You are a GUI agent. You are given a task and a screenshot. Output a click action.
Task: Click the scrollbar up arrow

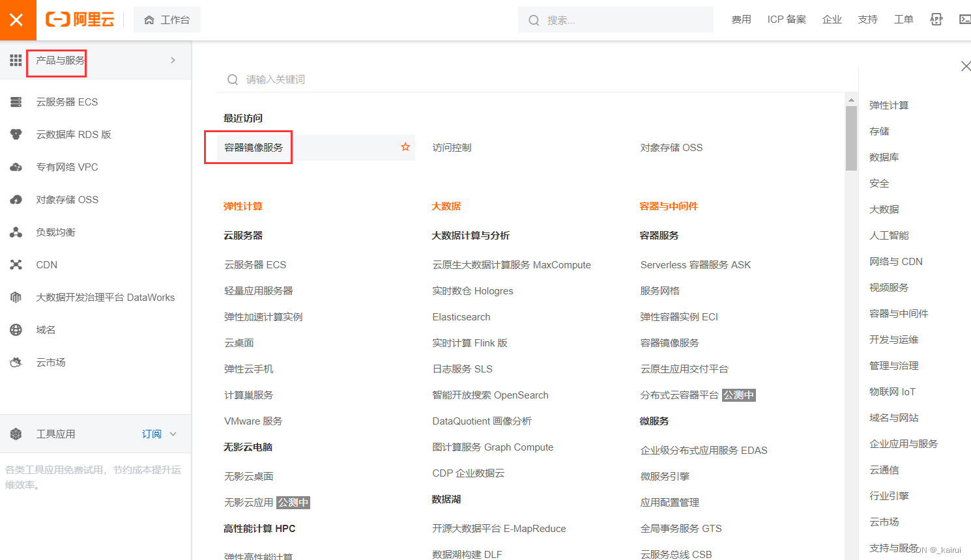point(851,100)
